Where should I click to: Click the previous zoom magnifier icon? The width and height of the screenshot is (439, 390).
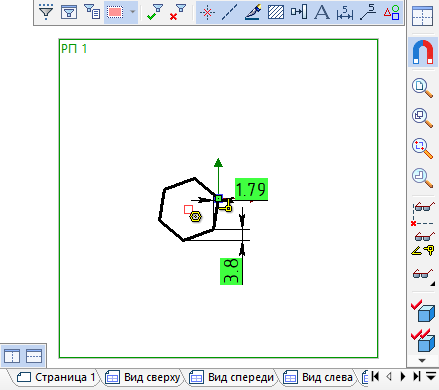point(422,178)
